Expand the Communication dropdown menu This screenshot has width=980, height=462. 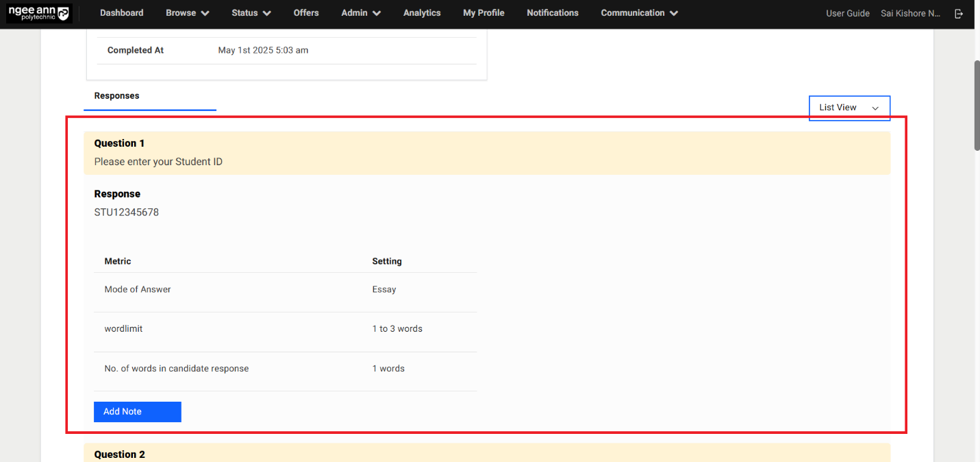pos(639,13)
